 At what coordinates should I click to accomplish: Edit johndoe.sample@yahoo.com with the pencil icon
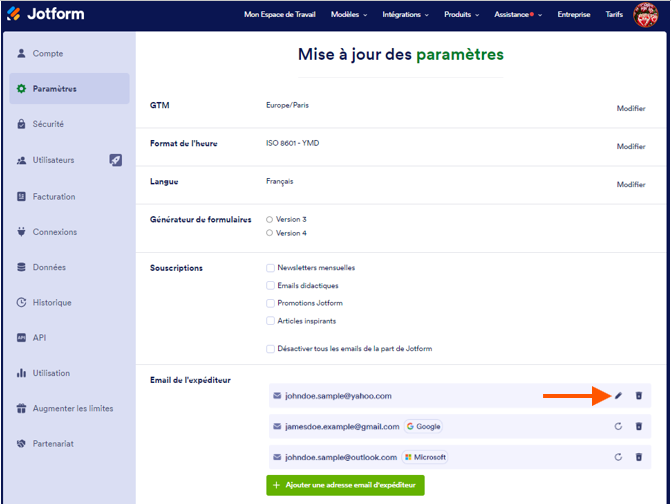[618, 396]
